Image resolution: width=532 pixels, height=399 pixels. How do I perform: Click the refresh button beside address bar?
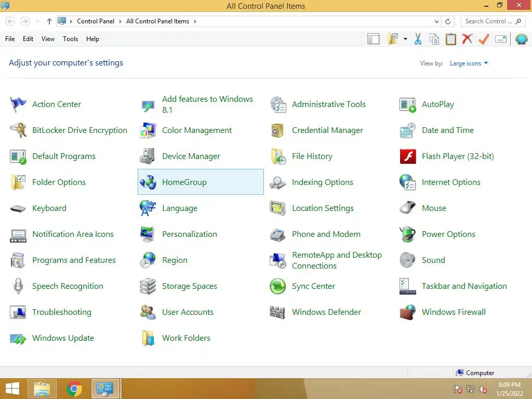tap(448, 21)
